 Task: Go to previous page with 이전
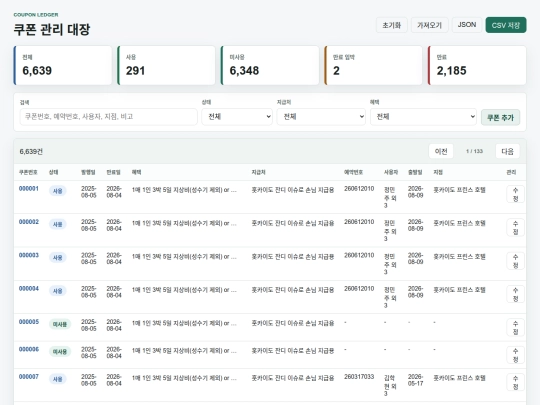(x=441, y=151)
